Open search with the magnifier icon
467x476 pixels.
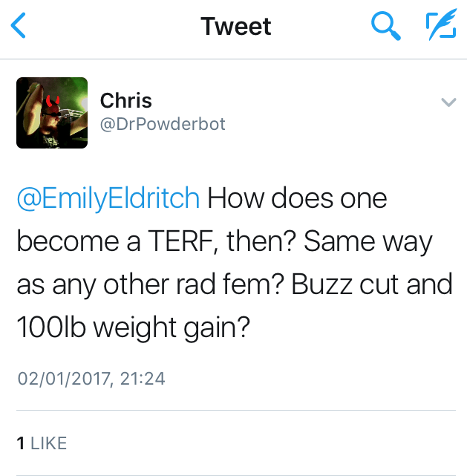click(x=385, y=27)
